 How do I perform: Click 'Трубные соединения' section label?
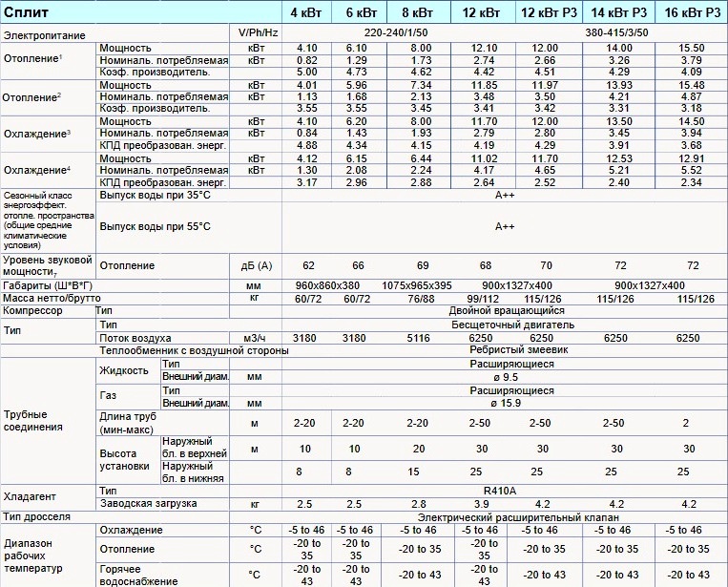click(x=33, y=421)
